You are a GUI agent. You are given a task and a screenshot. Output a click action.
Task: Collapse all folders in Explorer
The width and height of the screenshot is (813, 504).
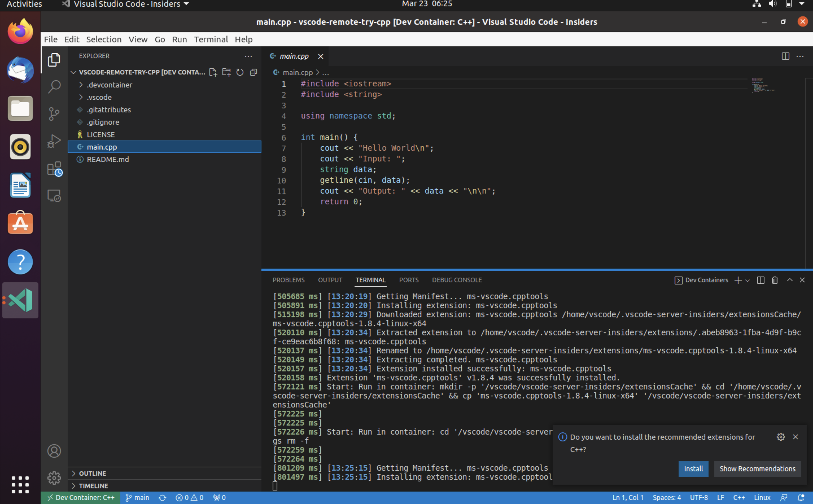(253, 72)
